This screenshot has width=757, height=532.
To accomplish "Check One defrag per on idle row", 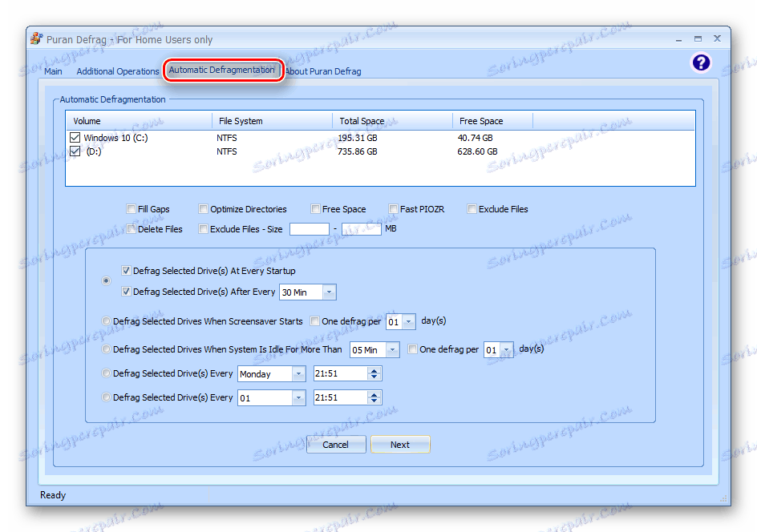I will coord(412,349).
